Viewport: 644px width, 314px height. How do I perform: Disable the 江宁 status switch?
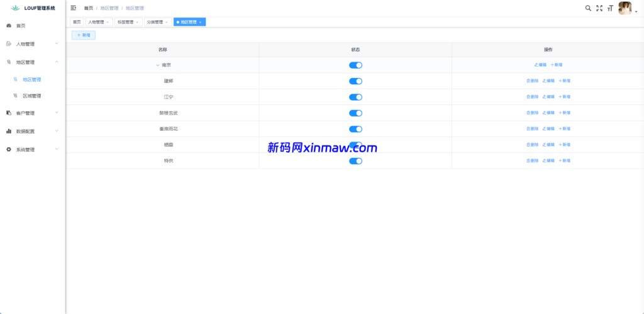[356, 97]
